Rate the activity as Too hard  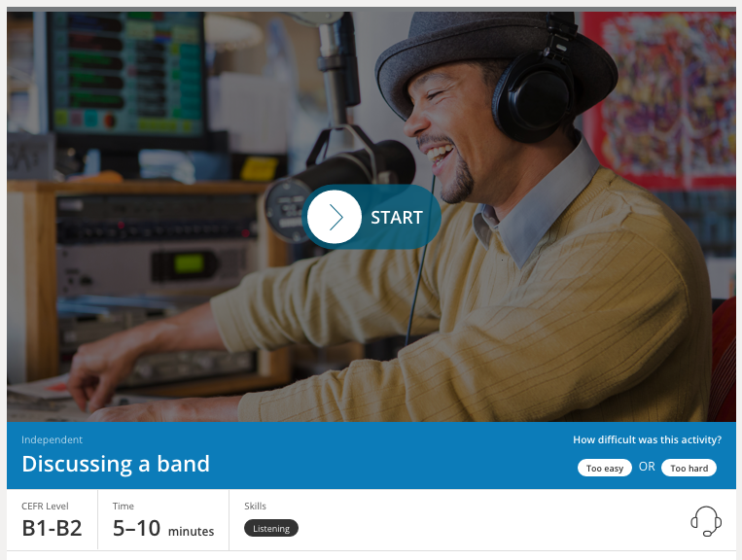click(689, 468)
